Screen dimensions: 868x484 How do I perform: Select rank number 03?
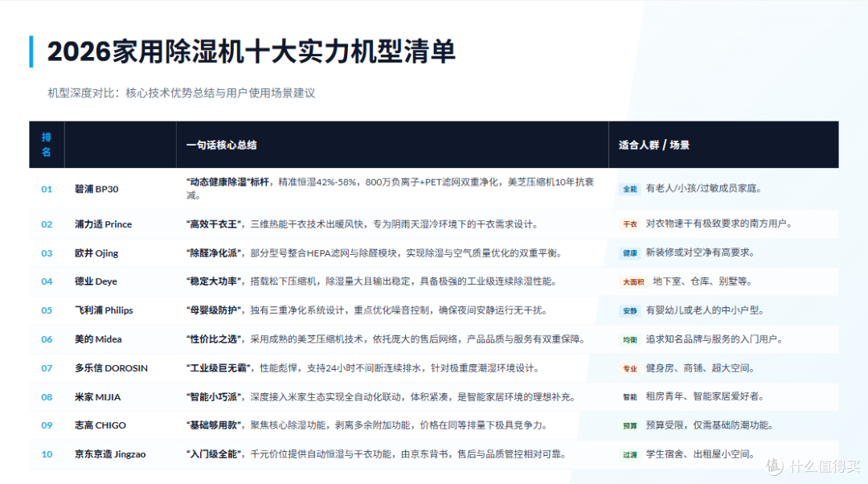click(47, 253)
